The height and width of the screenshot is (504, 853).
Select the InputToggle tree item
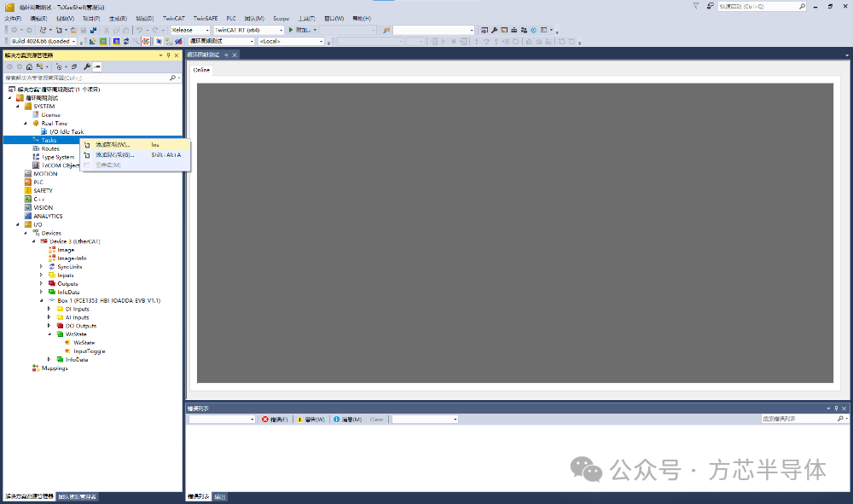pos(90,351)
